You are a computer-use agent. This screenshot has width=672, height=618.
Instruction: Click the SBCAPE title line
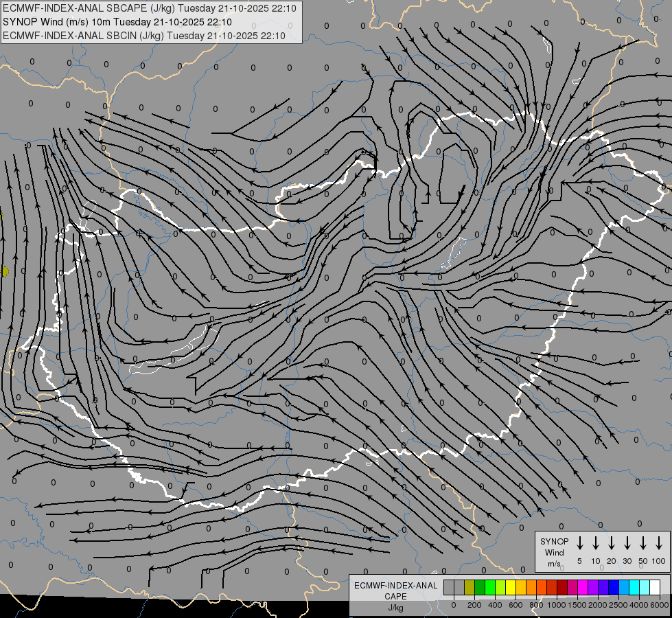click(x=150, y=8)
